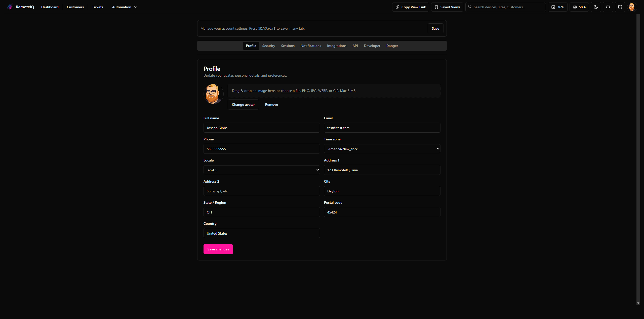Open the Integrations settings tab
644x319 pixels.
(x=337, y=46)
